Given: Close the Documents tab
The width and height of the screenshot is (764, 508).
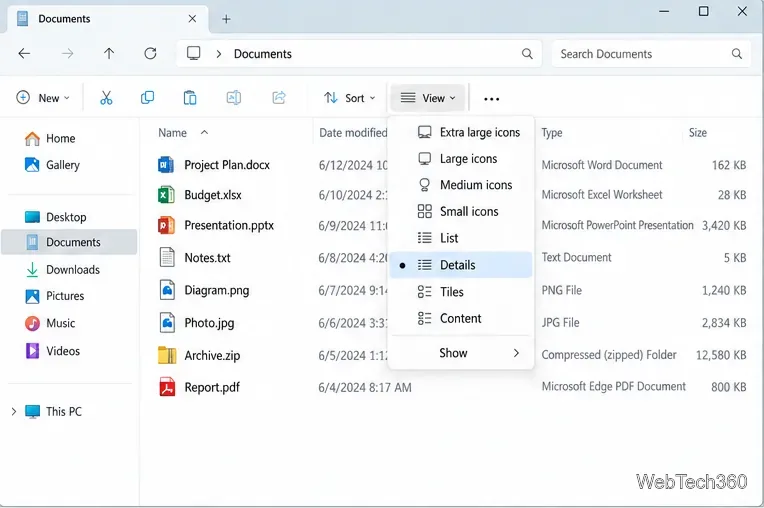Looking at the screenshot, I should 192,19.
